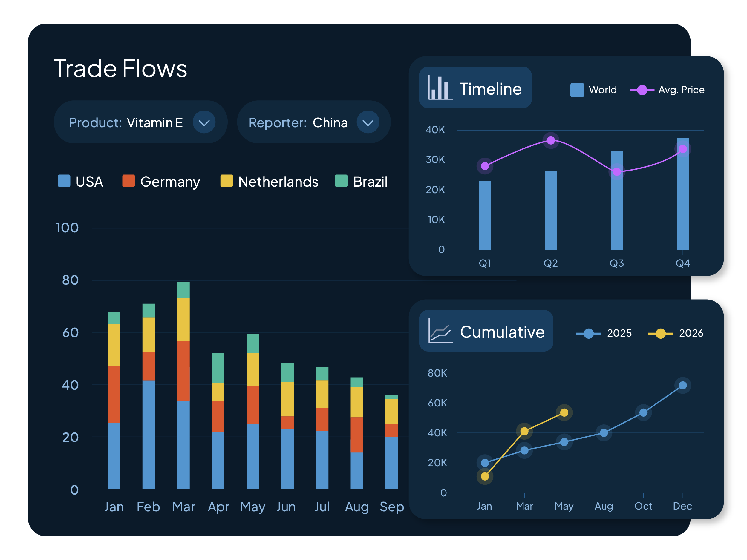The image size is (747, 560).
Task: Toggle the Brazil series in legend
Action: (361, 182)
